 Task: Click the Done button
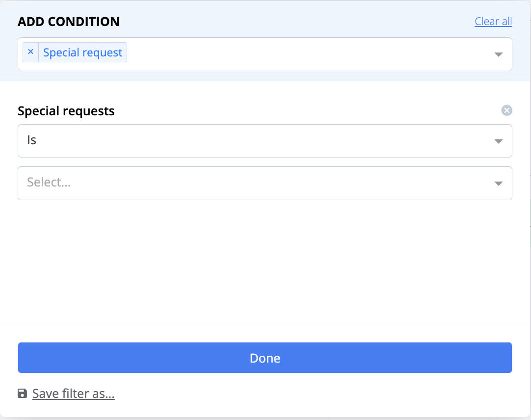(265, 358)
